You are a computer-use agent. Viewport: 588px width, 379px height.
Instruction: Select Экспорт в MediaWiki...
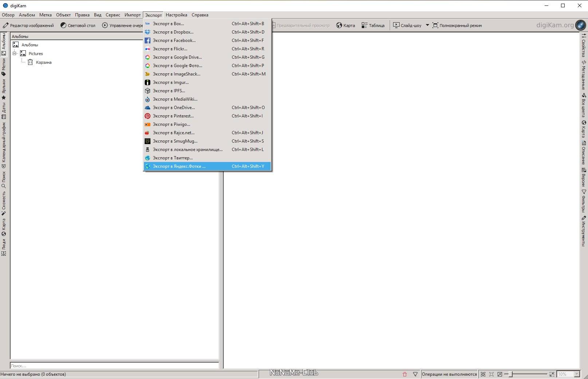pyautogui.click(x=207, y=99)
